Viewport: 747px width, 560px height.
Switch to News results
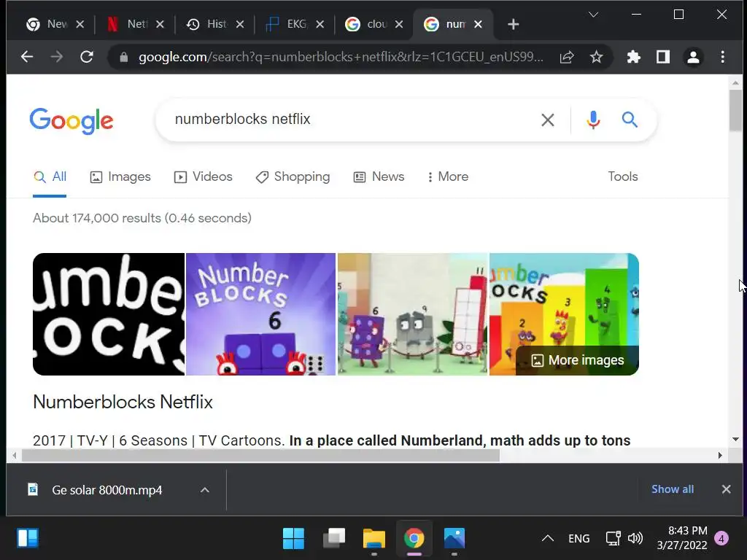tap(379, 176)
